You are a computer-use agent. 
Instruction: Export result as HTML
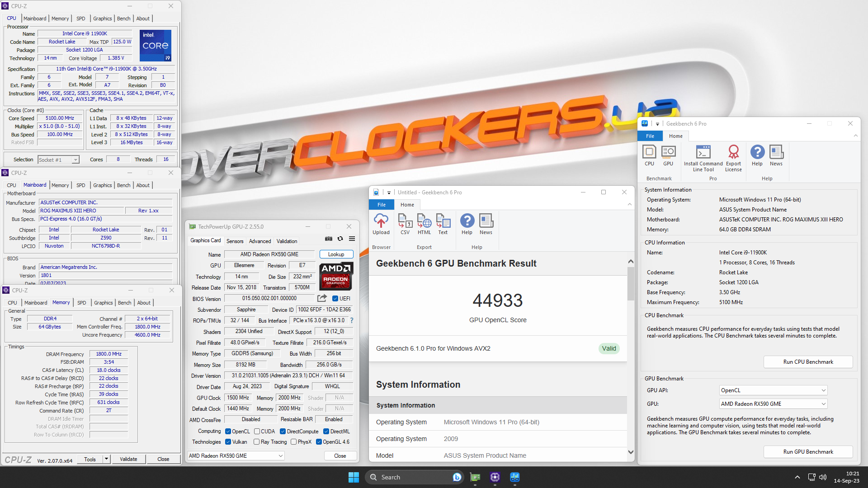pyautogui.click(x=424, y=224)
